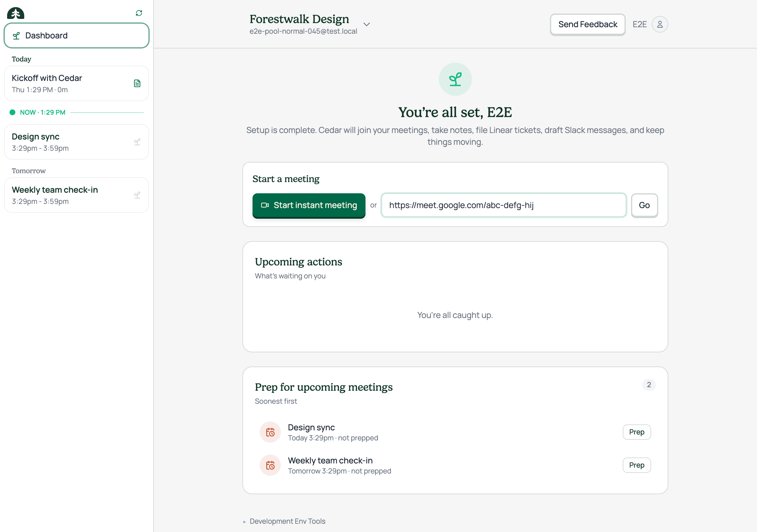Click the sprout icon on Weekly team check-in card
Image resolution: width=757 pixels, height=532 pixels.
(x=137, y=195)
